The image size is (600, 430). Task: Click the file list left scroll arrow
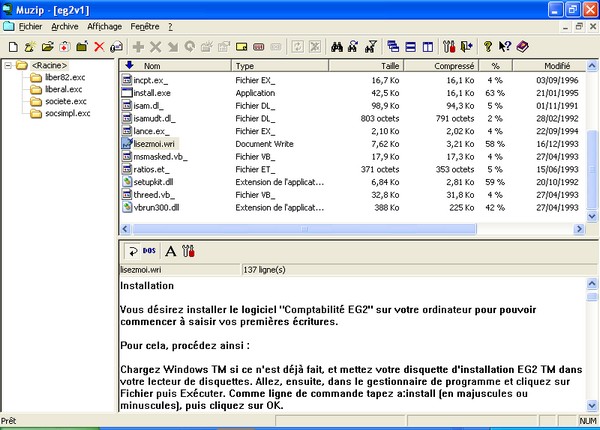coord(125,229)
